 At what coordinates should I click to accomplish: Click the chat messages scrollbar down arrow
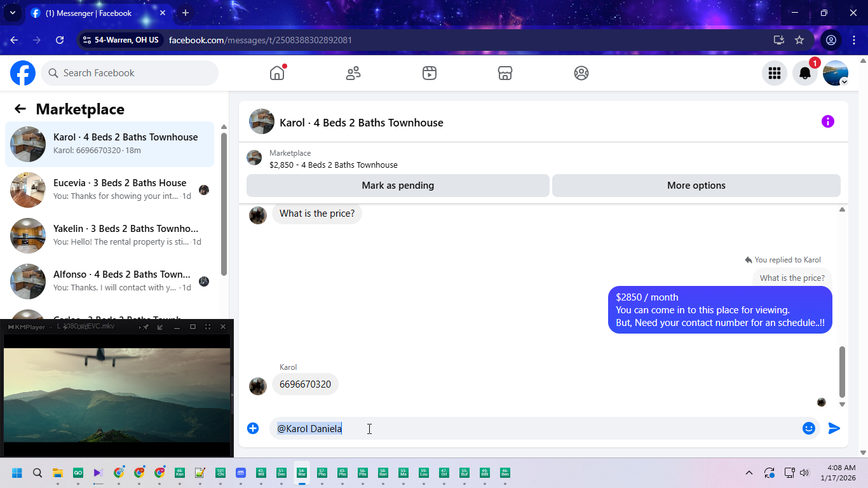[x=842, y=404]
